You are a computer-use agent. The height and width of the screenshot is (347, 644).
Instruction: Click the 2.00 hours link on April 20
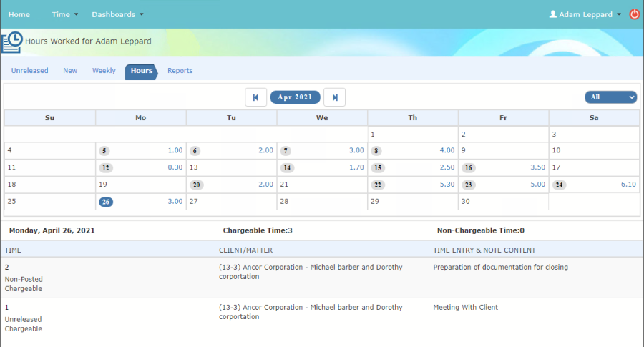pos(265,185)
